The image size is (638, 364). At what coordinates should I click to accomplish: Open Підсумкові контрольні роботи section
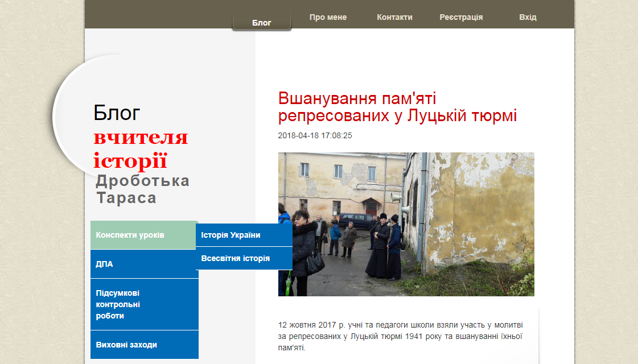(145, 304)
